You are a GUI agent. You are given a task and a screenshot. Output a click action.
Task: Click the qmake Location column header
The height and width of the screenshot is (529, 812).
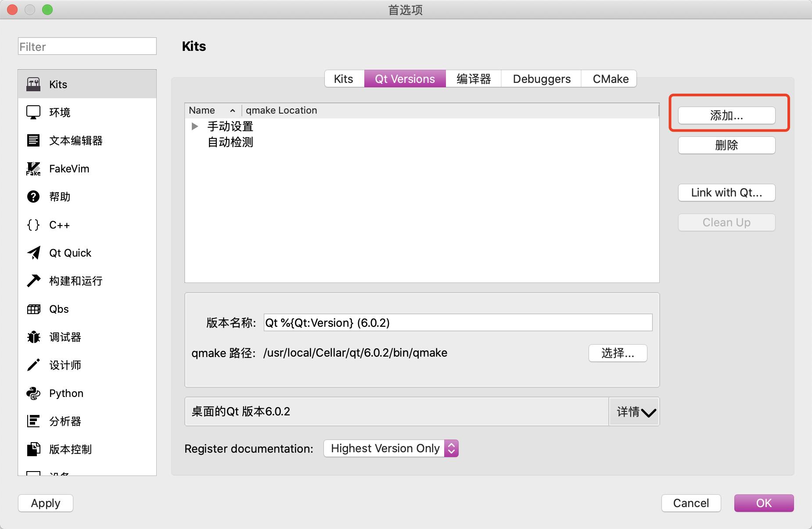click(450, 110)
